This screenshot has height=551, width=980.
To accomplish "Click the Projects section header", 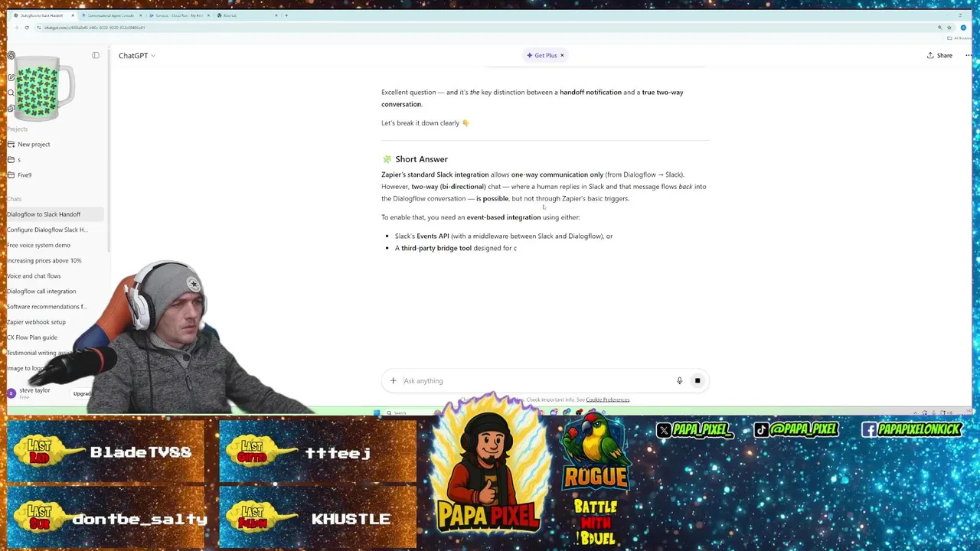I will tap(17, 129).
